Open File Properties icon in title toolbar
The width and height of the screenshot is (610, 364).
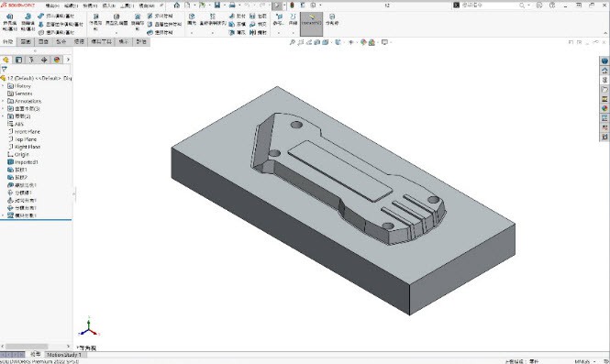(x=303, y=6)
